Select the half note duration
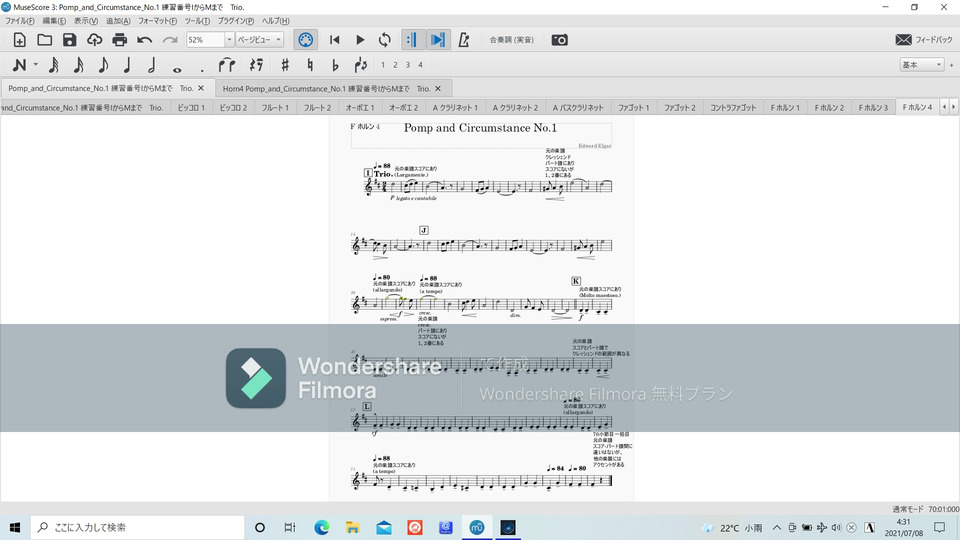The image size is (960, 540). point(152,64)
